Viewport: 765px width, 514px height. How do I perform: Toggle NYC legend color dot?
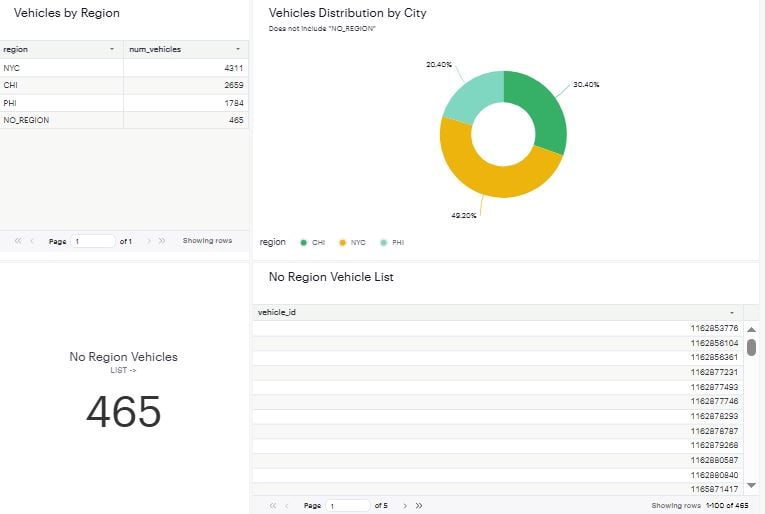pyautogui.click(x=342, y=242)
